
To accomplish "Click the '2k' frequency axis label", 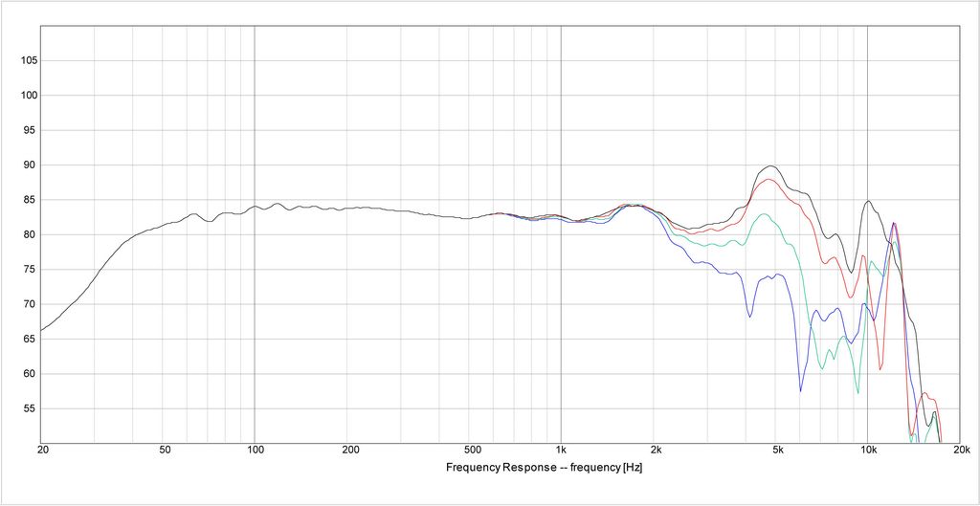I will coord(656,450).
